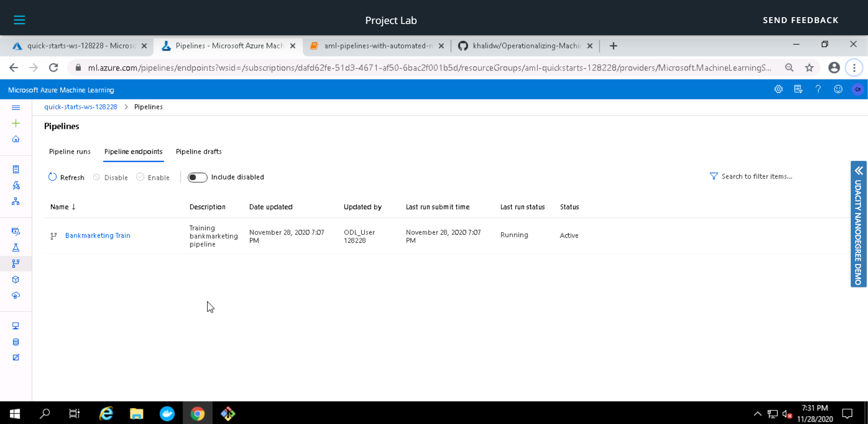Open Datastores icon in sidebar
The image size is (868, 424).
16,342
